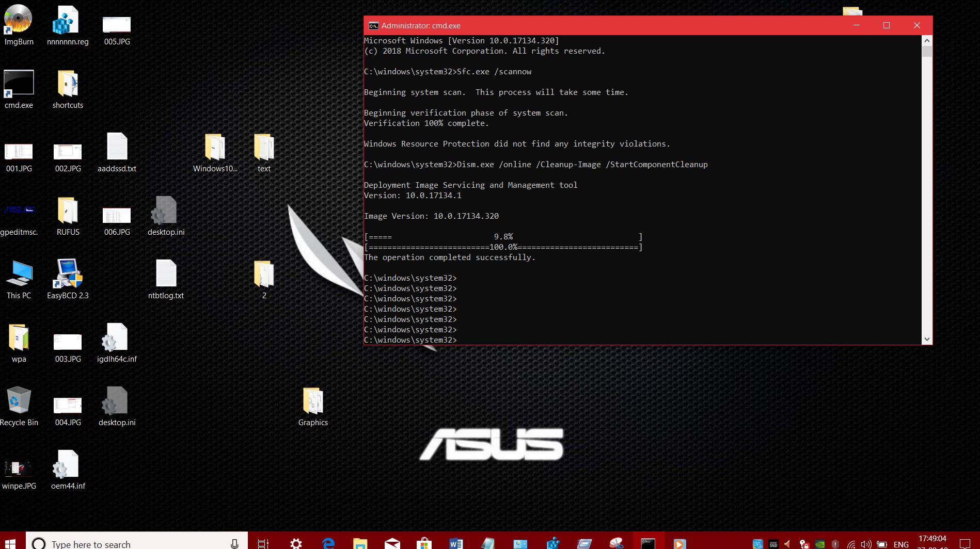Viewport: 980px width, 549px height.
Task: Open File Explorer from the taskbar
Action: click(360, 543)
